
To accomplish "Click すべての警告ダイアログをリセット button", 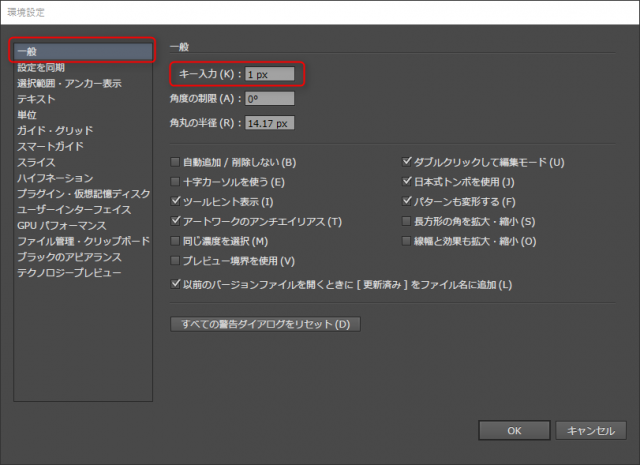I will pos(265,324).
